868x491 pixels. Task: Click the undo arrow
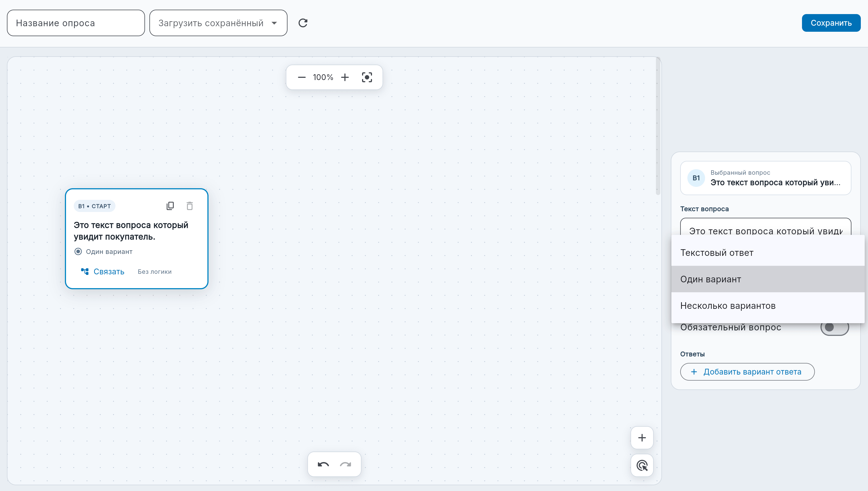point(323,465)
